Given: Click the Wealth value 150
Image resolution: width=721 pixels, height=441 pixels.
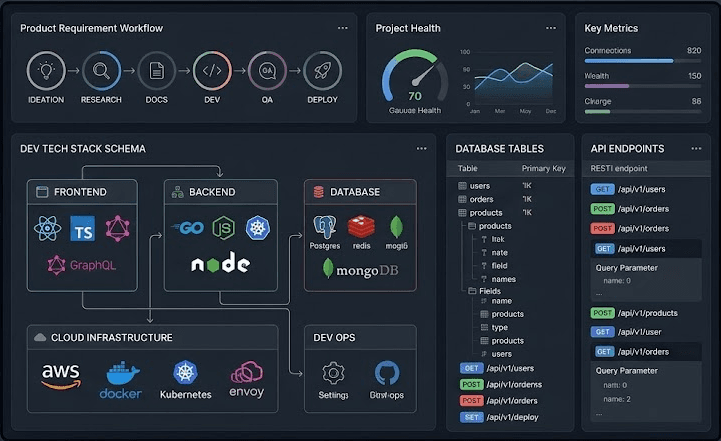Looking at the screenshot, I should [694, 76].
